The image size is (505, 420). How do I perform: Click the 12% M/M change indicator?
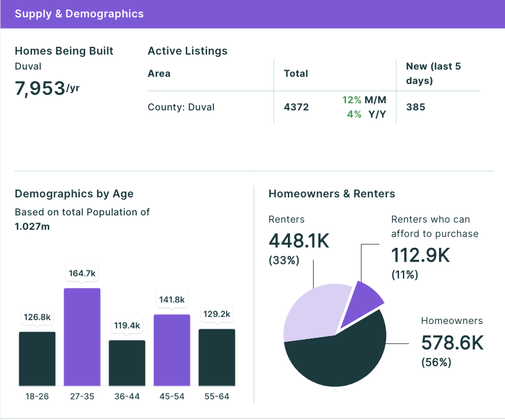coord(364,100)
